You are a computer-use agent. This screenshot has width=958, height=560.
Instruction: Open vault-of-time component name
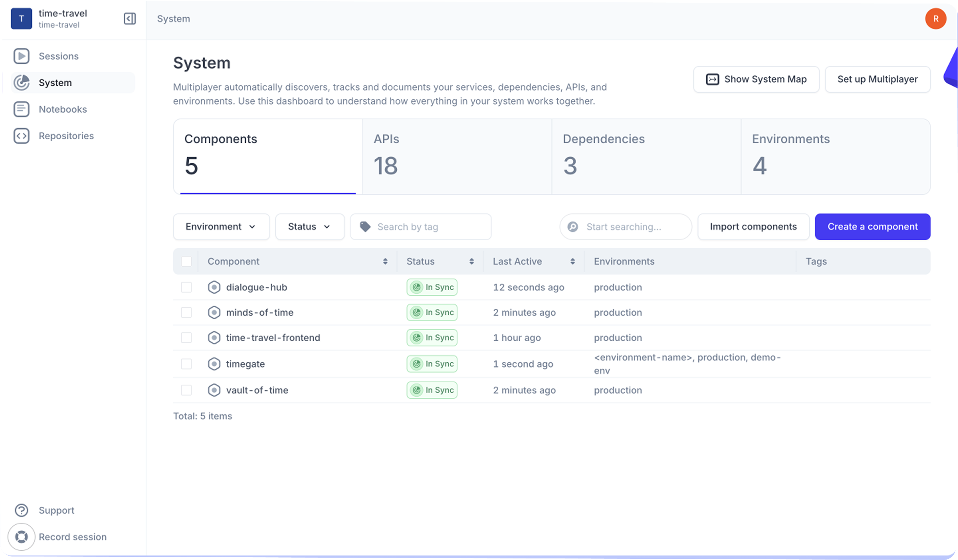[x=257, y=390]
